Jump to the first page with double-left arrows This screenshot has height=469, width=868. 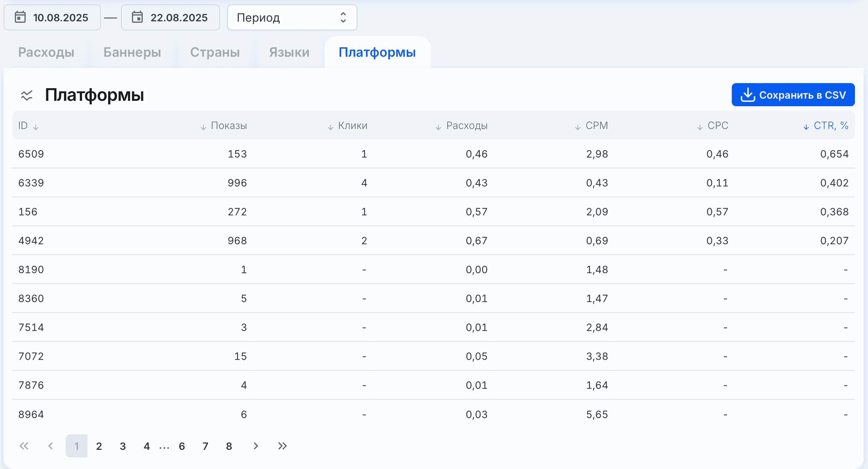[x=24, y=446]
